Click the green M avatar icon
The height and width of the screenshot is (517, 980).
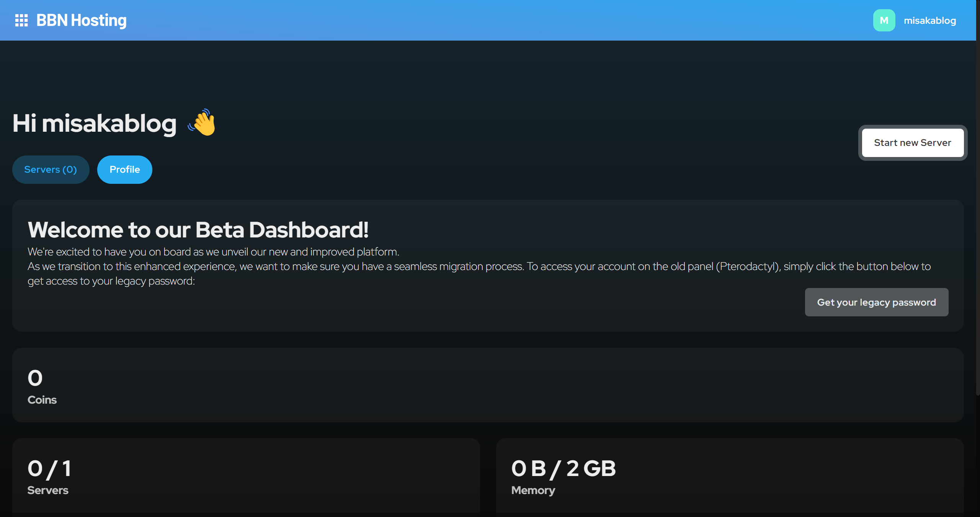[x=884, y=20]
